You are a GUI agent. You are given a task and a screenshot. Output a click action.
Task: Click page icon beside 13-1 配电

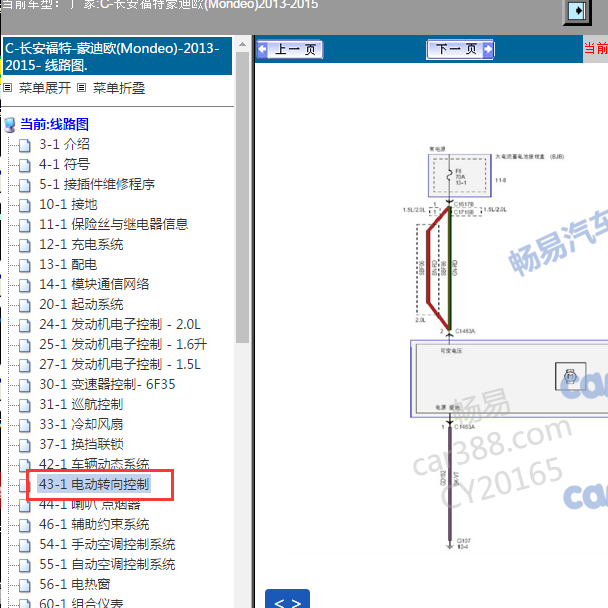tap(25, 266)
